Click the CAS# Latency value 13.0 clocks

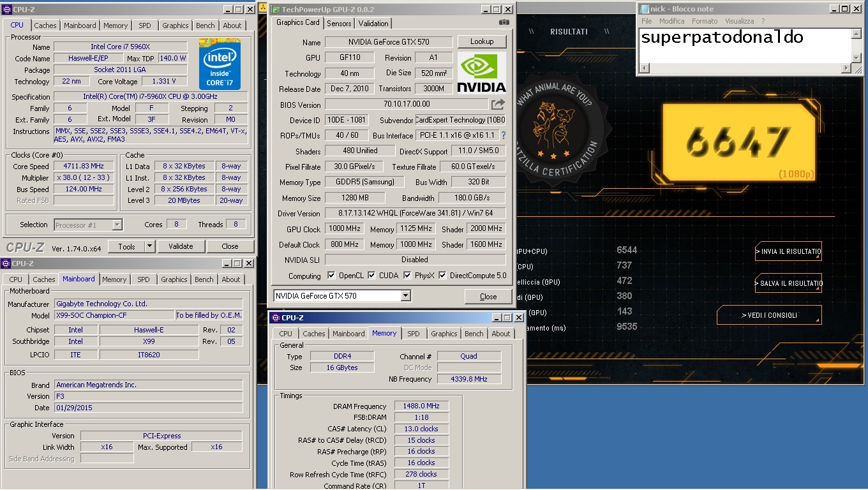[x=421, y=429]
